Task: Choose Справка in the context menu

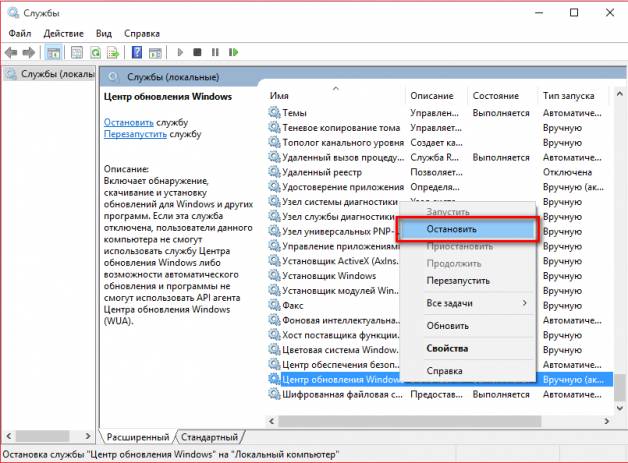Action: (x=467, y=371)
